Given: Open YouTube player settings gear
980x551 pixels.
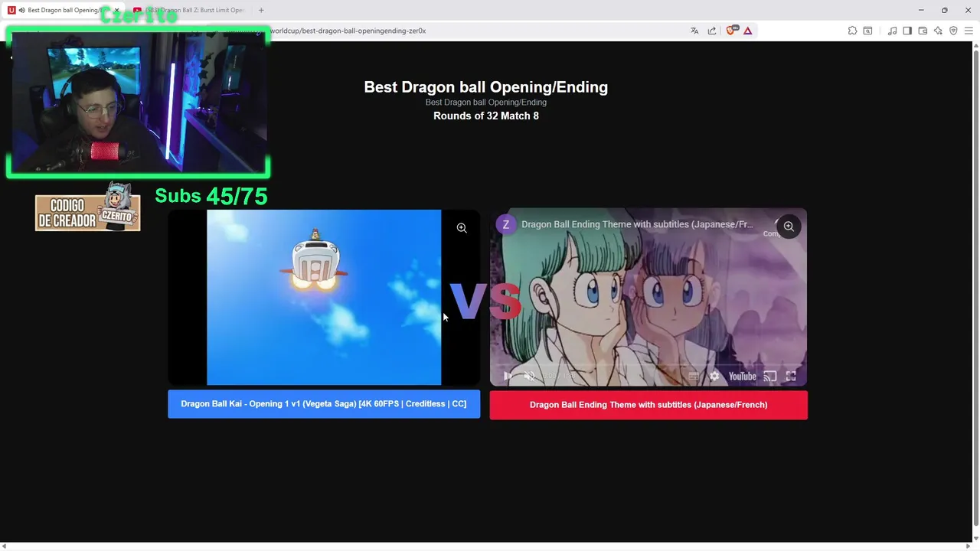Looking at the screenshot, I should pyautogui.click(x=714, y=377).
